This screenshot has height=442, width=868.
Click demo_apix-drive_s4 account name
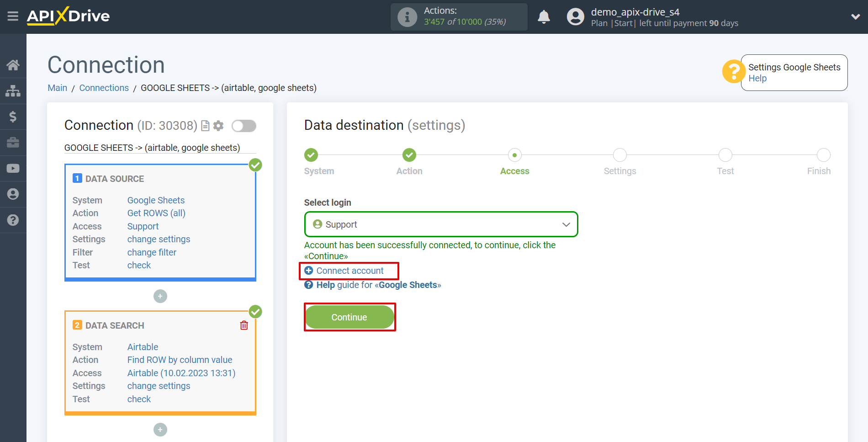635,12
